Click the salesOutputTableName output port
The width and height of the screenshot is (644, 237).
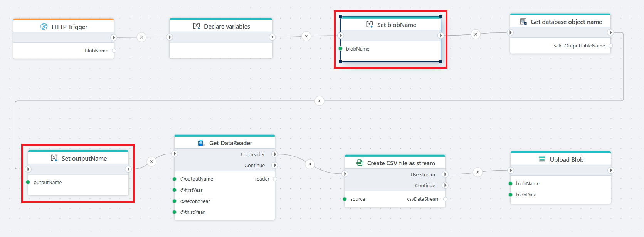click(x=610, y=46)
